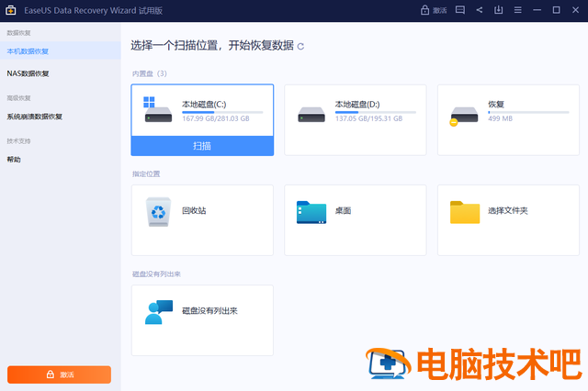Screen dimensions: 588x391
Task: Click the 本地磁盘(C:) usage bar
Action: (222, 112)
